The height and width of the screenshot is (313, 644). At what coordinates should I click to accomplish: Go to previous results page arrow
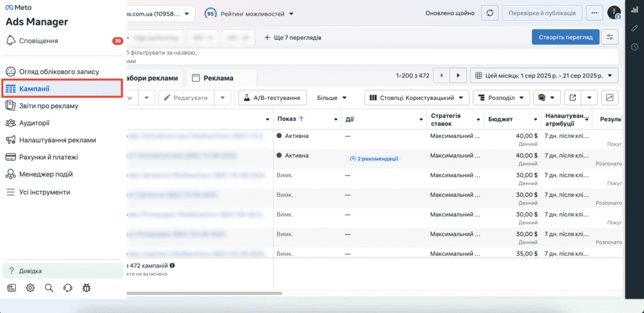pos(441,76)
